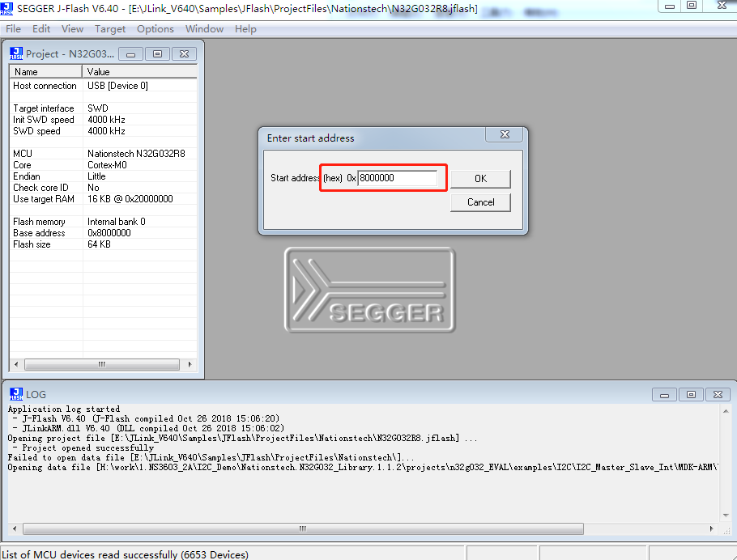Click up arrow of LOG vertical scrollbar
This screenshot has width=737, height=560.
(726, 411)
